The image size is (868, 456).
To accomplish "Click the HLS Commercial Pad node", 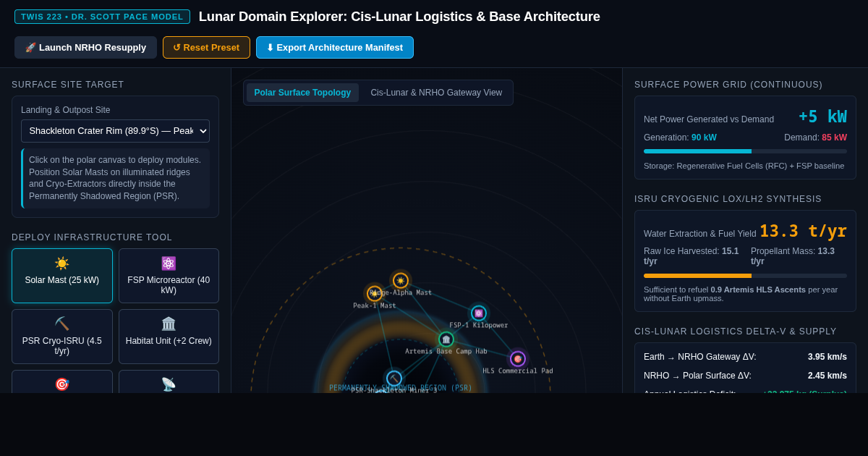I will tap(518, 359).
